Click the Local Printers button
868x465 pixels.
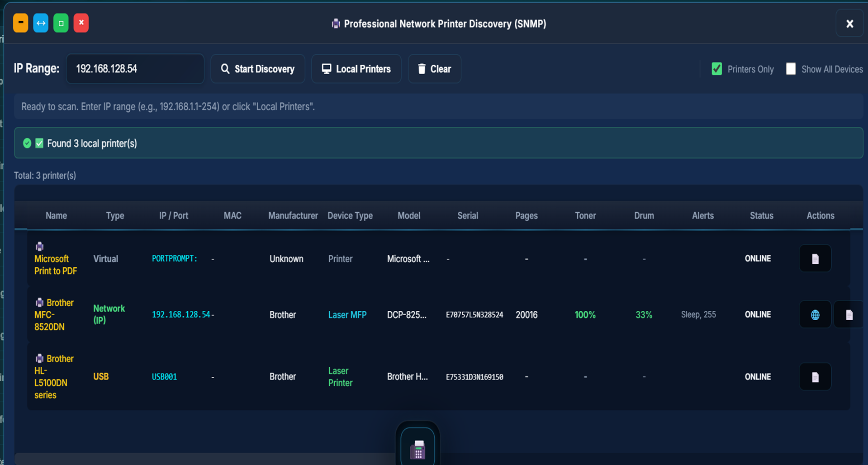pos(356,69)
